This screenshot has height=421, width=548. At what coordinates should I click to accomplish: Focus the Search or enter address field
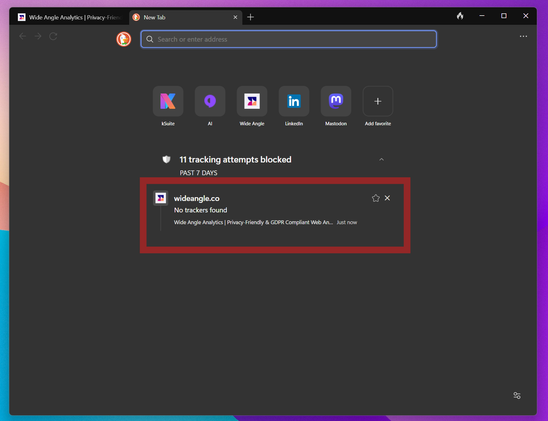click(x=288, y=39)
